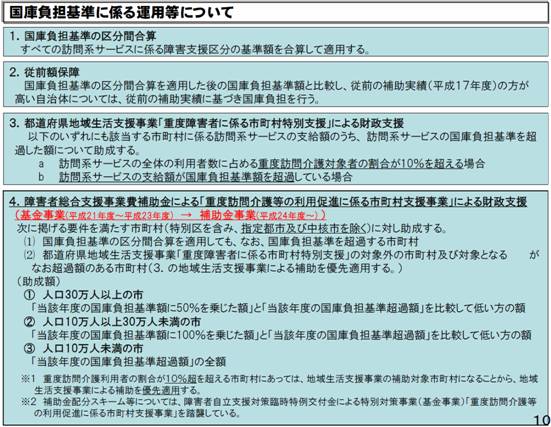Click red text 基金事業 → 補助金事業
The image size is (551, 427).
click(x=170, y=215)
